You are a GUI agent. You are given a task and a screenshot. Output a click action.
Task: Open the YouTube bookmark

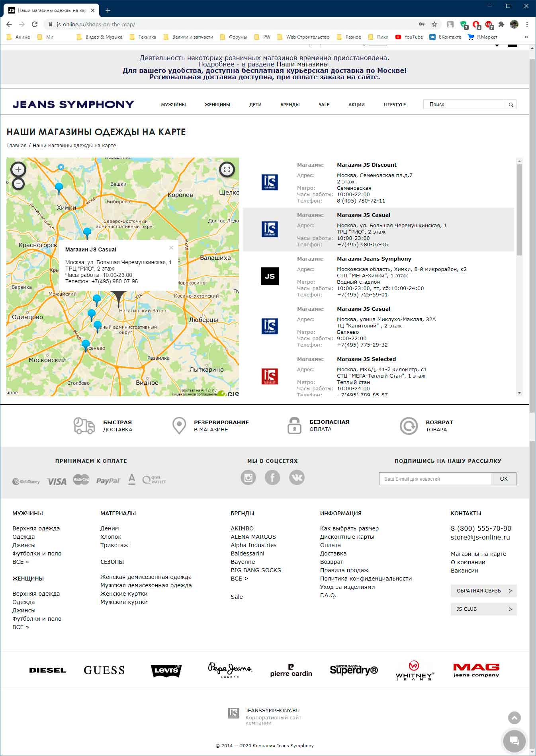click(409, 37)
